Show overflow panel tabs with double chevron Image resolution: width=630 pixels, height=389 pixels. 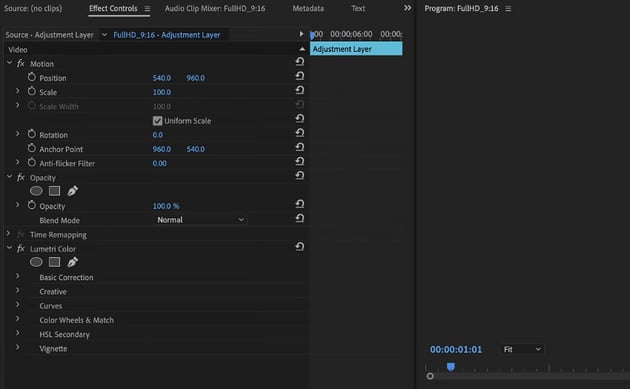407,8
